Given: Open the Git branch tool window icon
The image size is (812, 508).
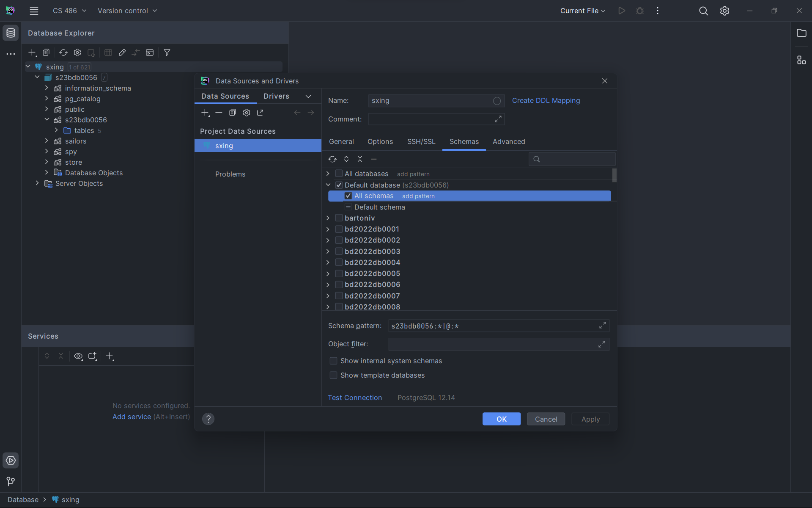Looking at the screenshot, I should tap(11, 481).
